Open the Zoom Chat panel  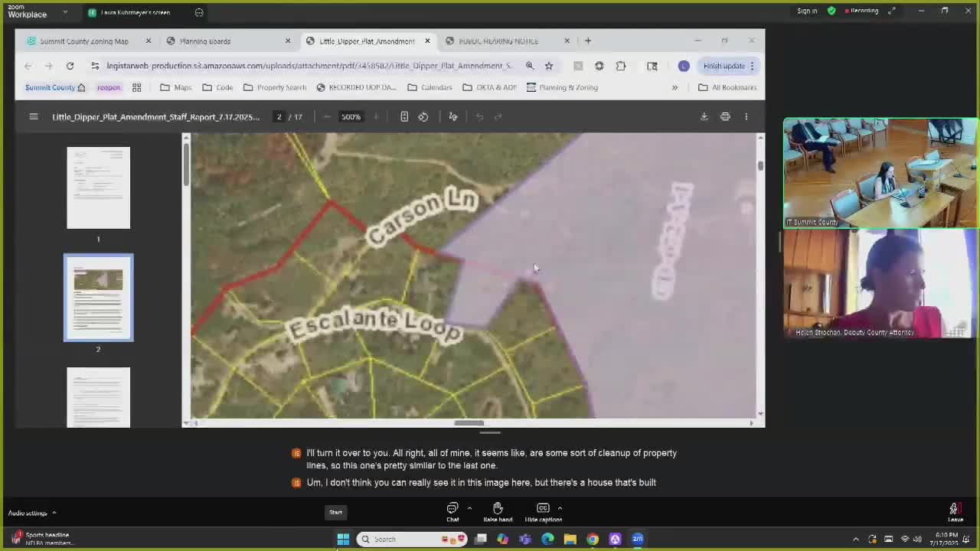tap(452, 512)
